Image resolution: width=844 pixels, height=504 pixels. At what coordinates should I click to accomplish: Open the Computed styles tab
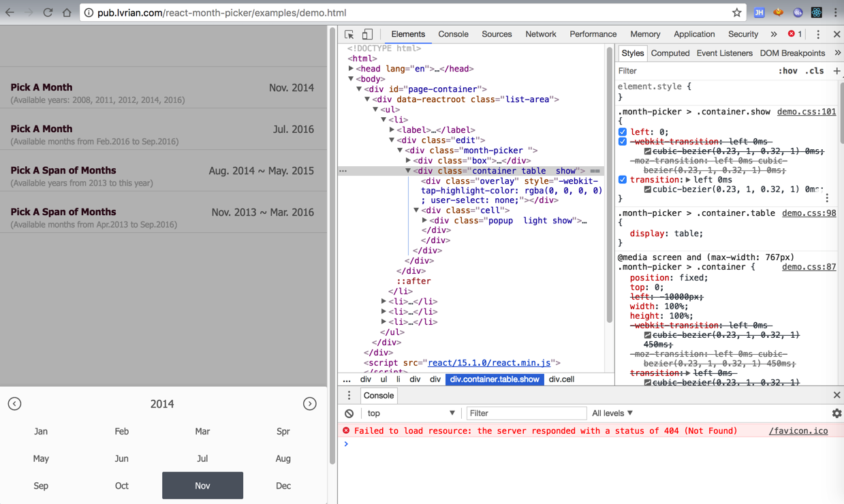[x=670, y=53]
